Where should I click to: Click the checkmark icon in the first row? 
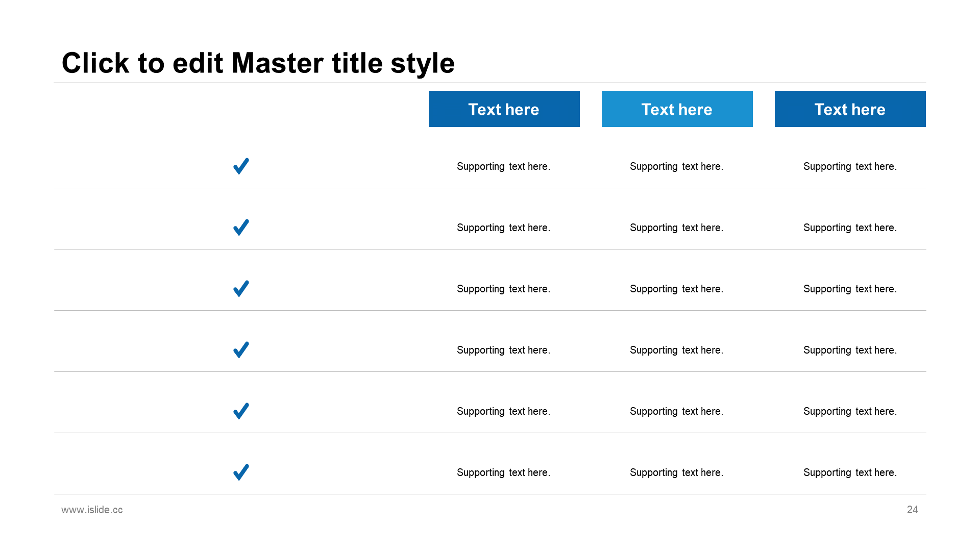241,166
